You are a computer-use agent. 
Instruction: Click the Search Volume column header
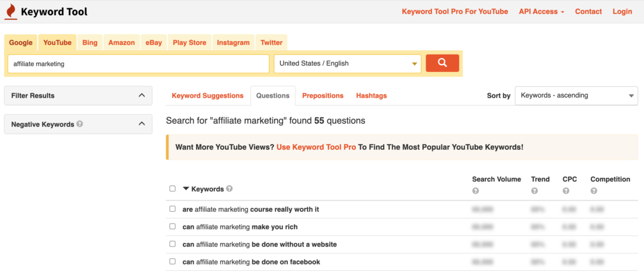496,179
